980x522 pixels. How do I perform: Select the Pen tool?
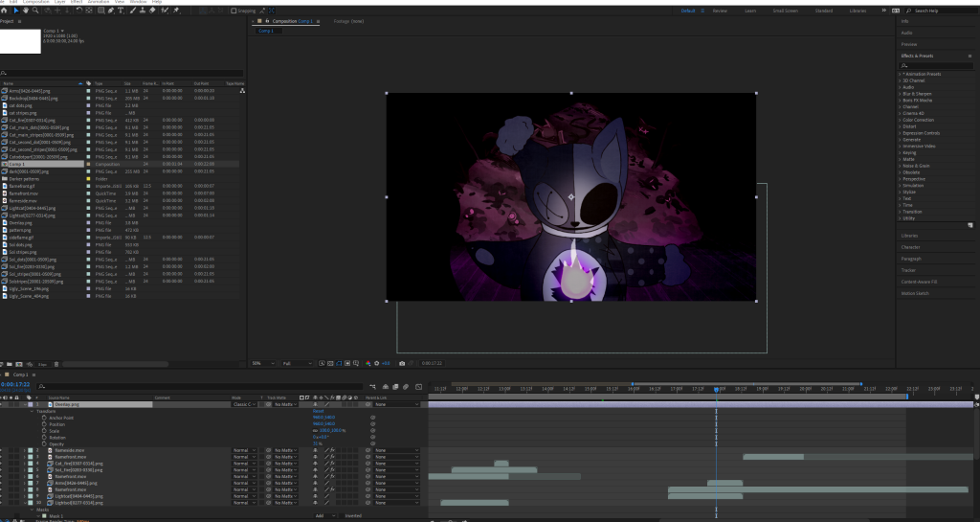tap(111, 11)
